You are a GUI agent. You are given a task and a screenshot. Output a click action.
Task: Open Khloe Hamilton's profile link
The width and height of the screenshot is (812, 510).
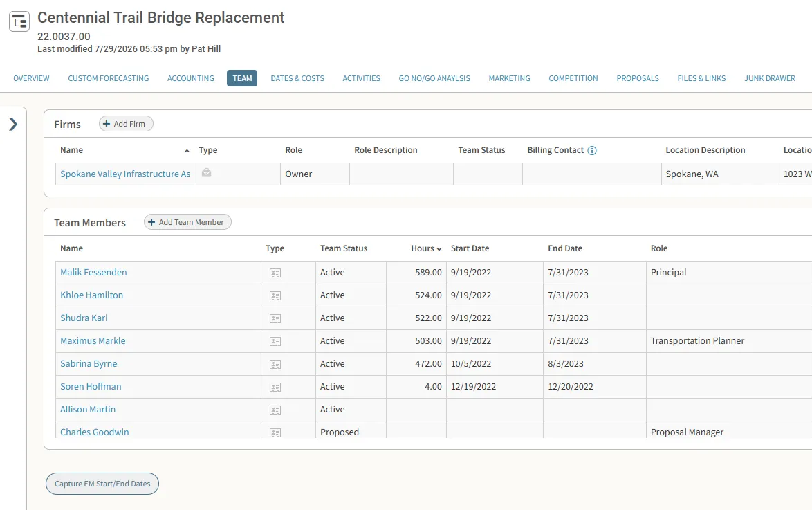(92, 295)
